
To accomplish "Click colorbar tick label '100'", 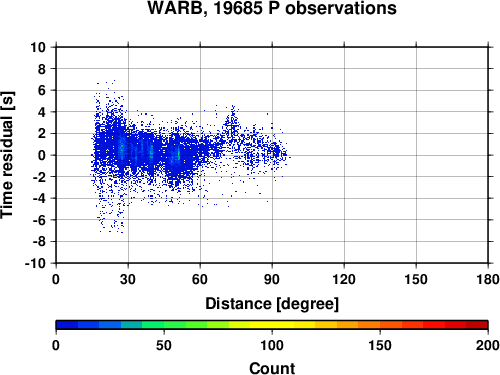I will tap(272, 345).
